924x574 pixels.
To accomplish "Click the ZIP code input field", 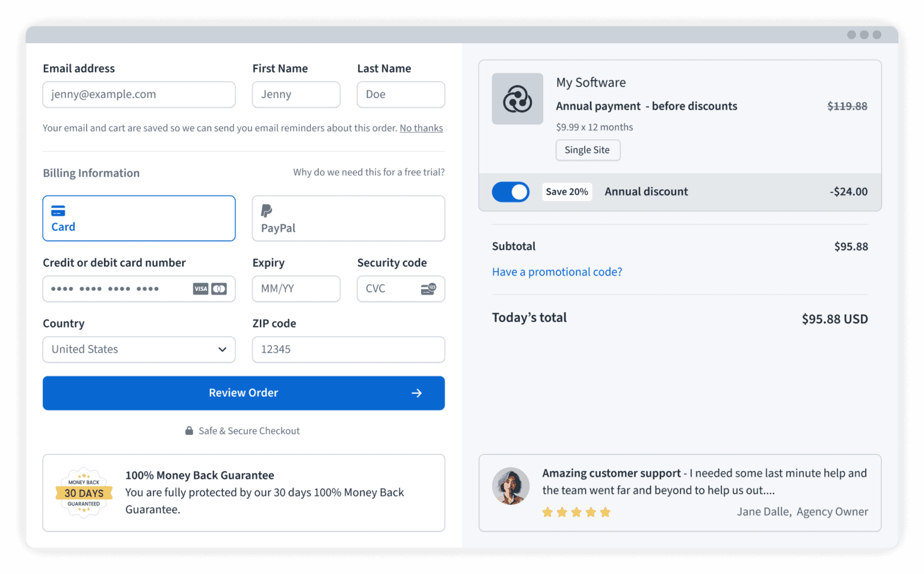I will tap(348, 350).
